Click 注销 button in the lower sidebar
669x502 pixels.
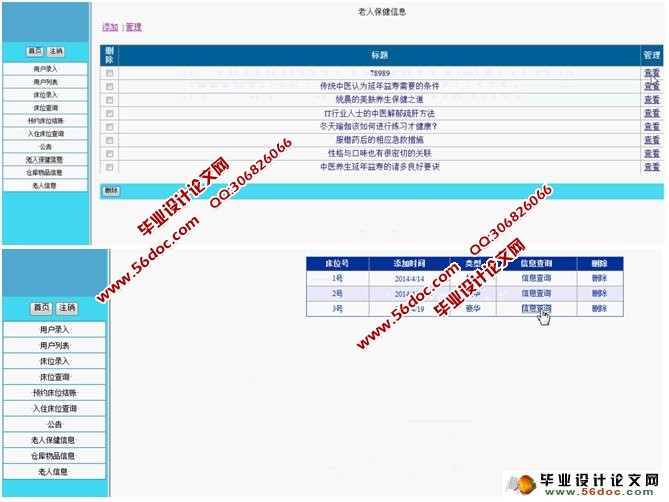pyautogui.click(x=66, y=308)
